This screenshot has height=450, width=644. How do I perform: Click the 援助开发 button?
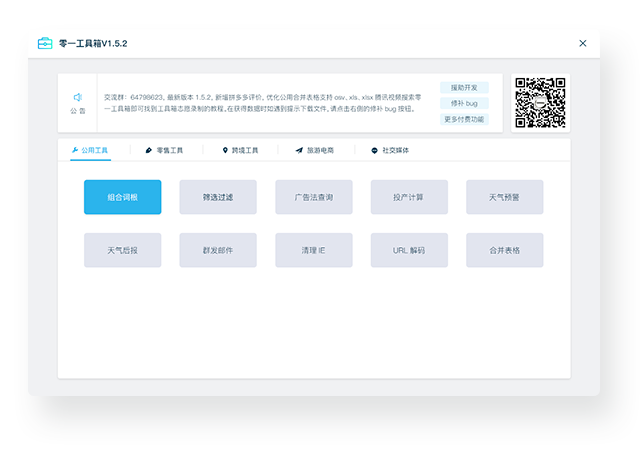pyautogui.click(x=464, y=87)
